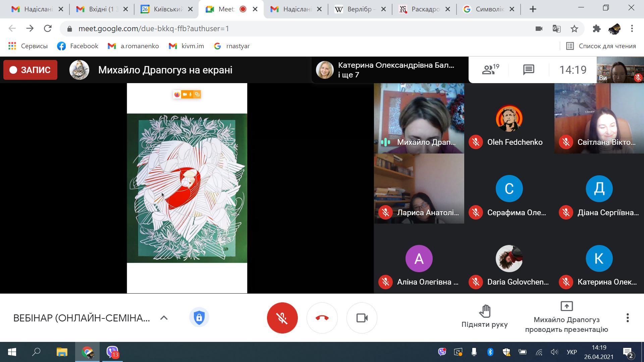Click the presented artwork image

[x=187, y=188]
